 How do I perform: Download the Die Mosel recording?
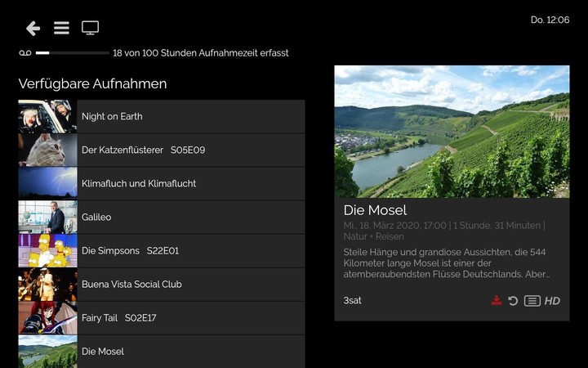(497, 300)
